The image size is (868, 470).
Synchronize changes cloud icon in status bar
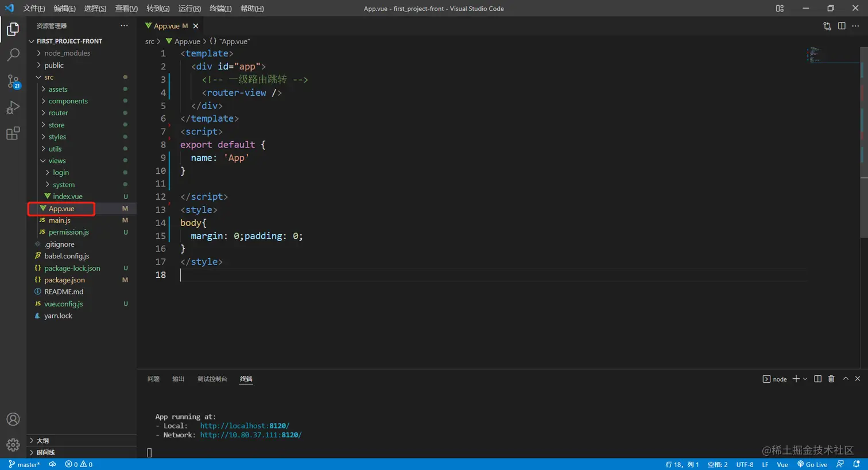[52, 464]
